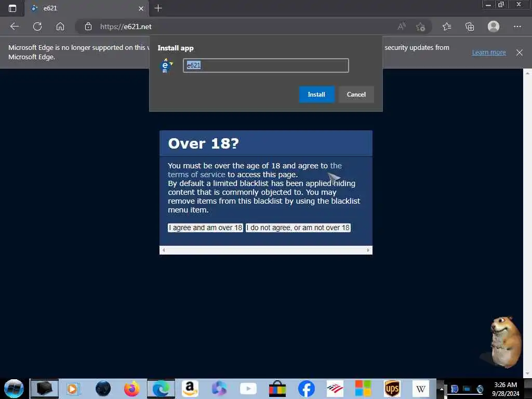
Task: Click page vertical scrollbar up arrow
Action: click(527, 73)
